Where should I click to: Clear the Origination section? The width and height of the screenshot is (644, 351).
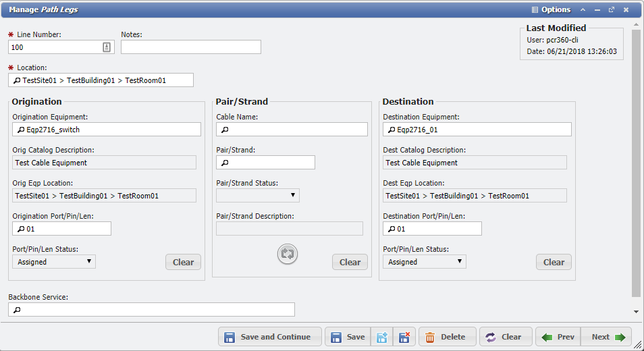point(183,263)
